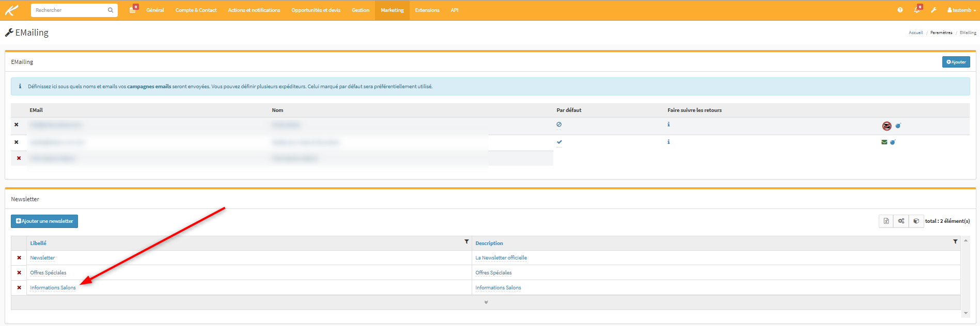
Task: Click the Nom column header
Action: point(277,110)
